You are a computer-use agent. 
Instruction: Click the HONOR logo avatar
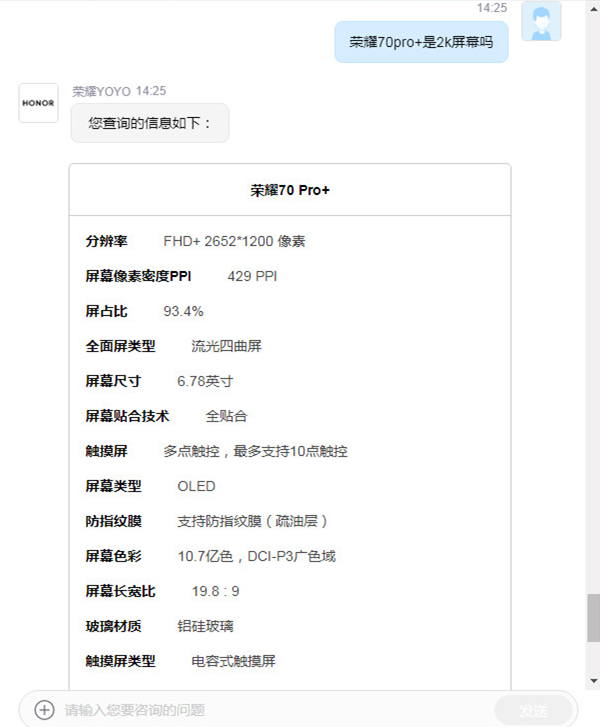tap(38, 103)
